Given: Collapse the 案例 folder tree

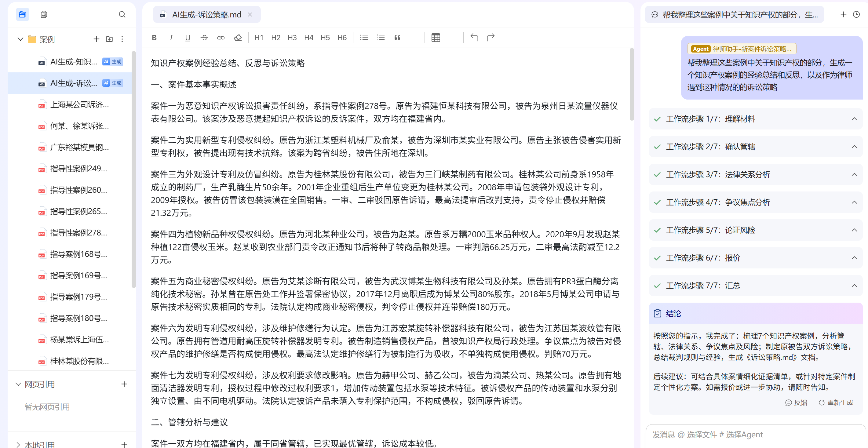Looking at the screenshot, I should coord(20,39).
